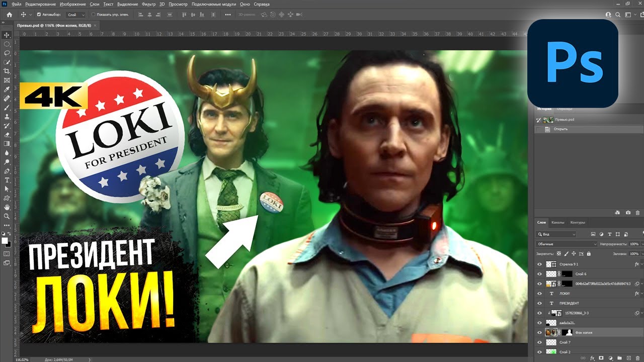Open the Фильтр menu
The width and height of the screenshot is (644, 362).
tap(149, 4)
